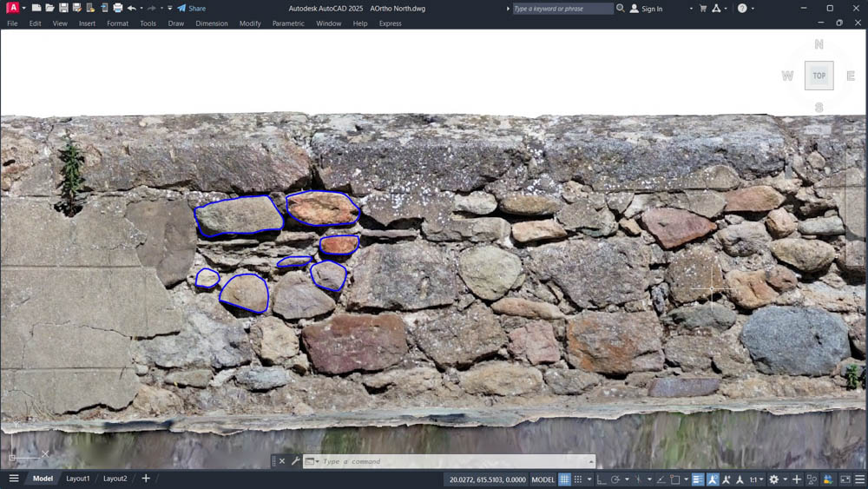Toggle object snap tracking
This screenshot has width=868, height=489.
point(661,479)
